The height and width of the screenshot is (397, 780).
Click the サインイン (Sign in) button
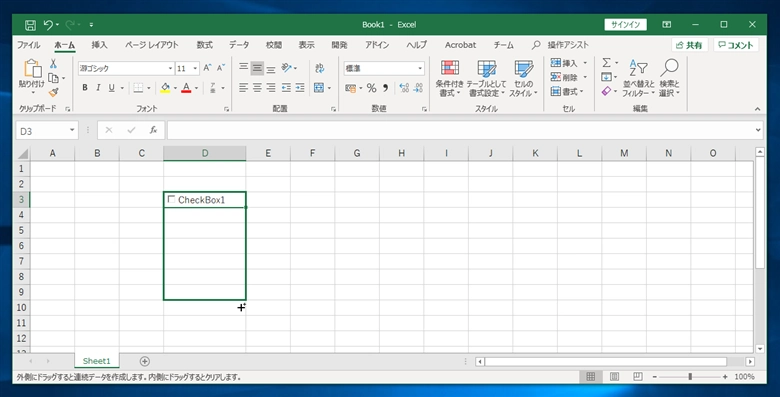626,24
